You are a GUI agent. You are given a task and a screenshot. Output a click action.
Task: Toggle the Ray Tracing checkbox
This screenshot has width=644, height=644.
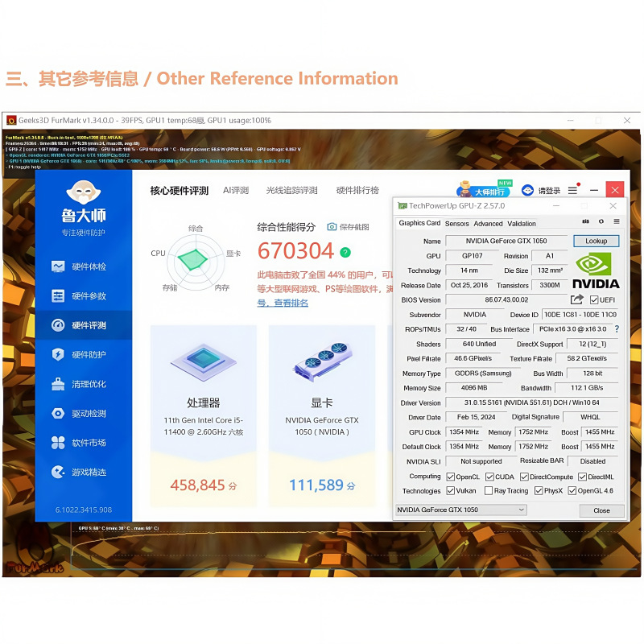[489, 491]
